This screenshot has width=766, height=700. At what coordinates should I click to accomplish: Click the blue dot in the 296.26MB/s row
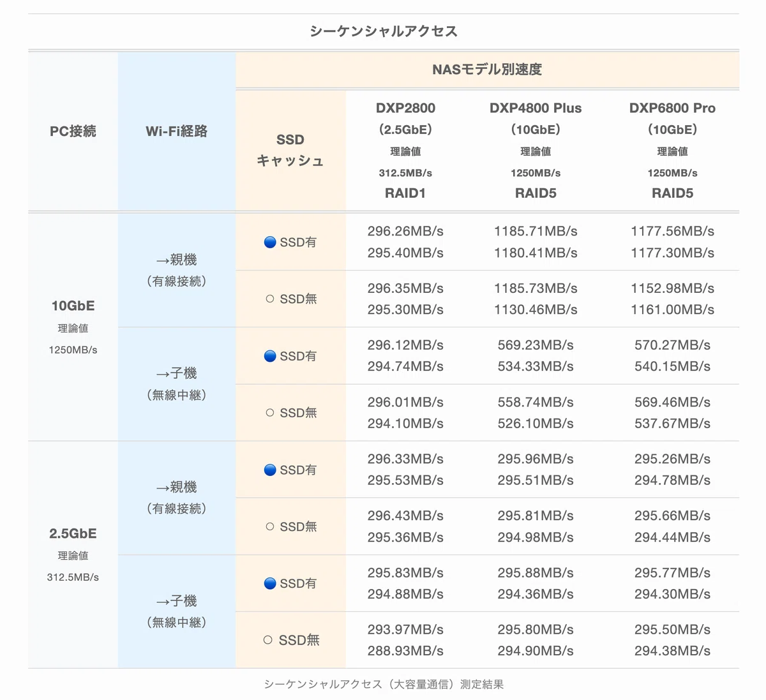(270, 242)
